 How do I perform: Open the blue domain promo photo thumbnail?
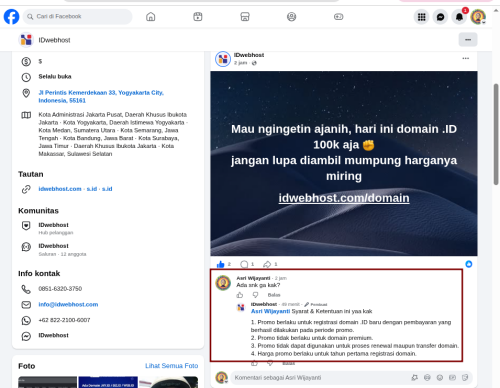pyautogui.click(x=108, y=382)
